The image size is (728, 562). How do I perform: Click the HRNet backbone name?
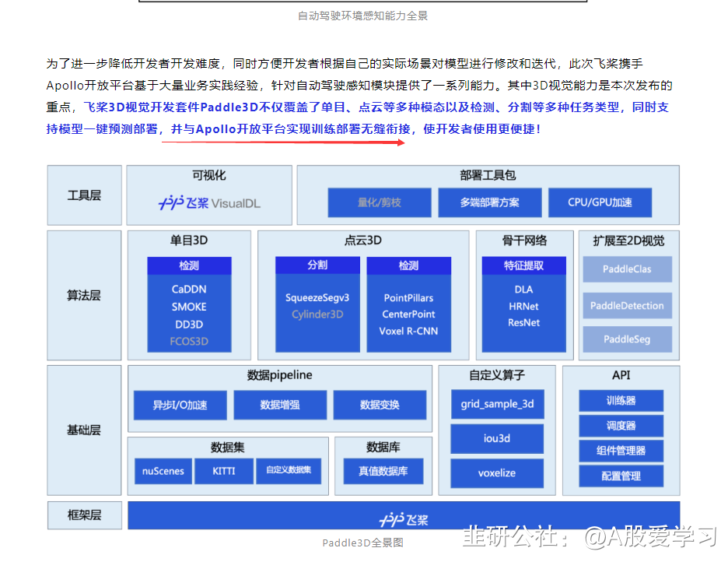(523, 307)
